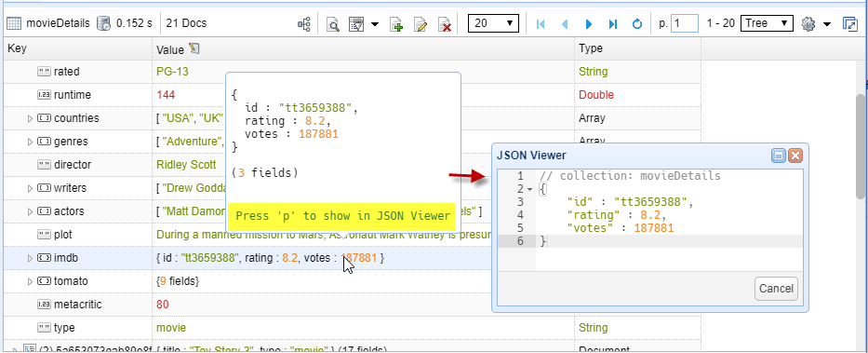Click the edit document pencil icon
Viewport: 868px width, 353px height.
tap(421, 24)
